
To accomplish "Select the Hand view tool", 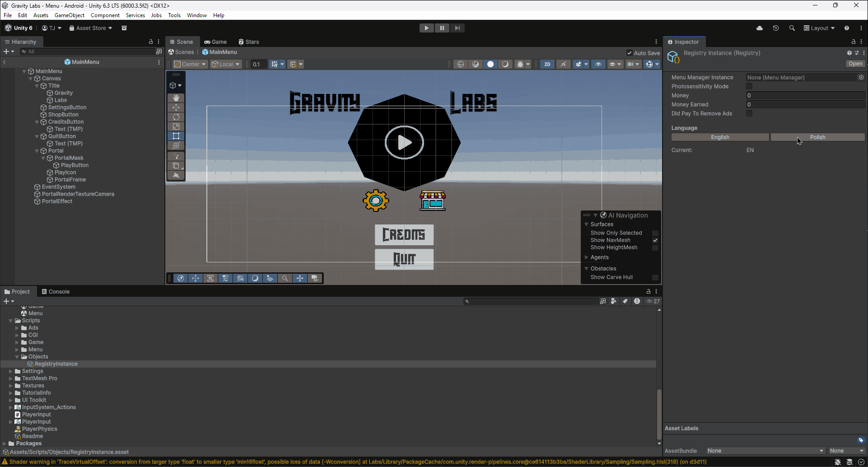I will pyautogui.click(x=176, y=98).
